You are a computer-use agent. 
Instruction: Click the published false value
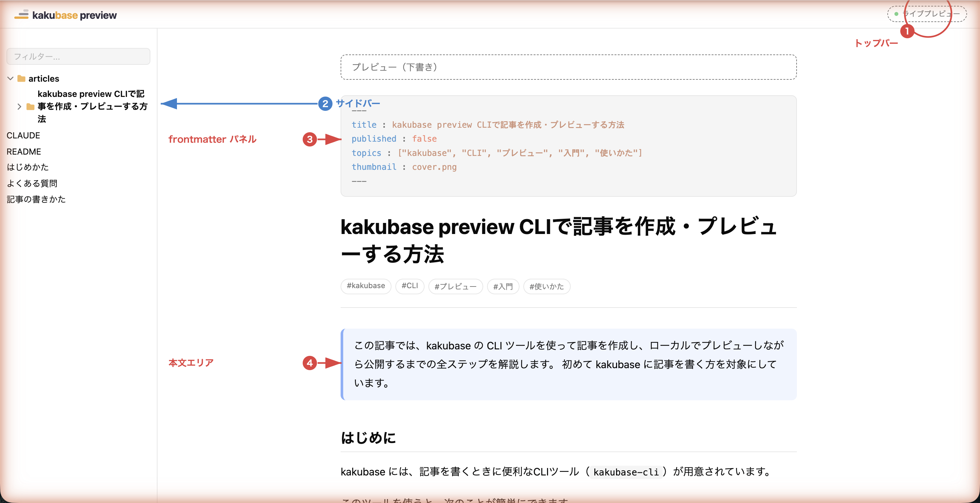[424, 139]
